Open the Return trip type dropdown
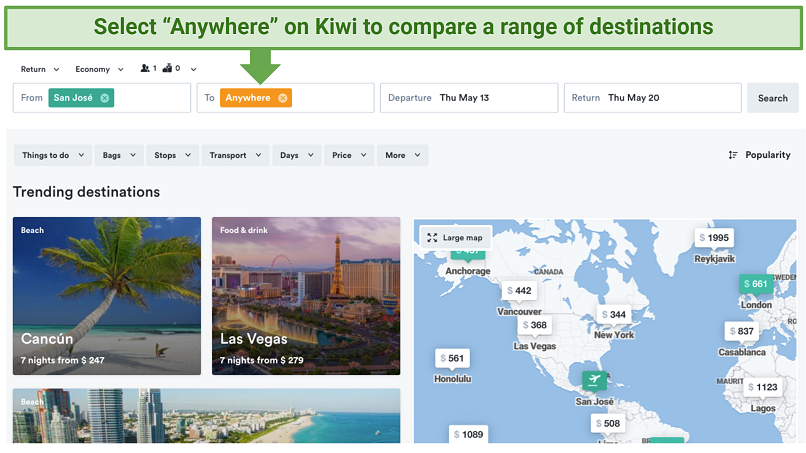Image resolution: width=806 pixels, height=453 pixels. 40,69
